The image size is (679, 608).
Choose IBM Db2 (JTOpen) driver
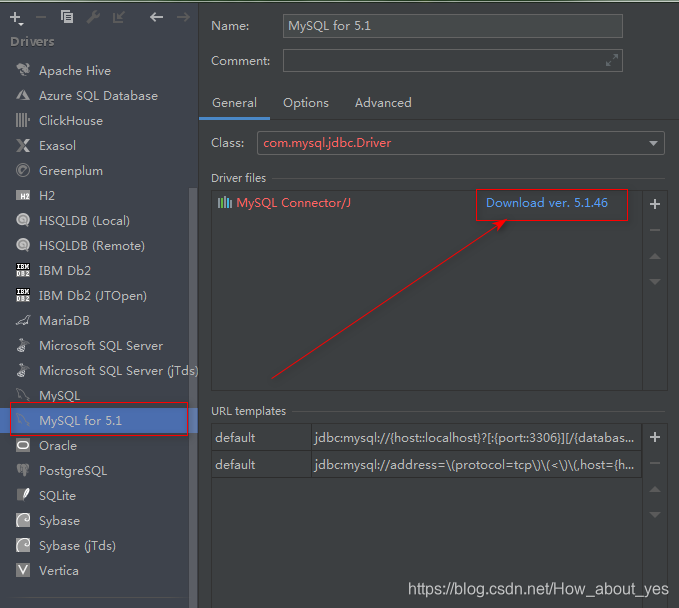[99, 296]
